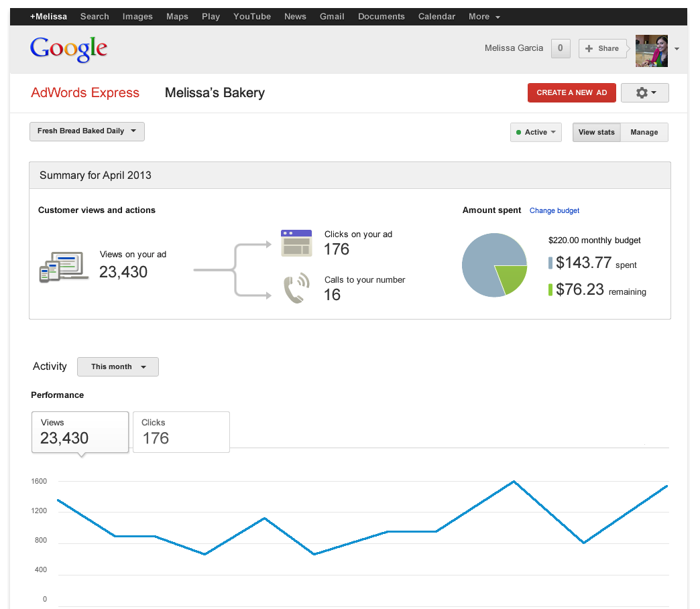Screen dimensions: 700x609
Task: Open YouTube in top navigation
Action: (x=252, y=17)
